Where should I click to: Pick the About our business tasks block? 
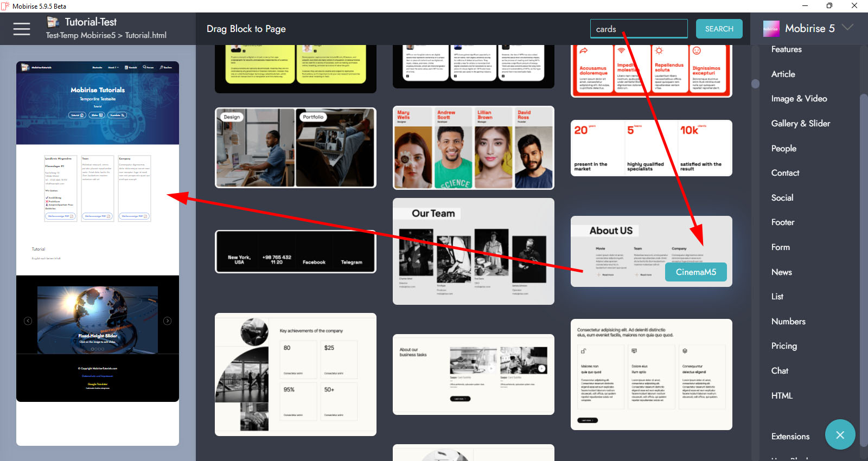coord(474,374)
